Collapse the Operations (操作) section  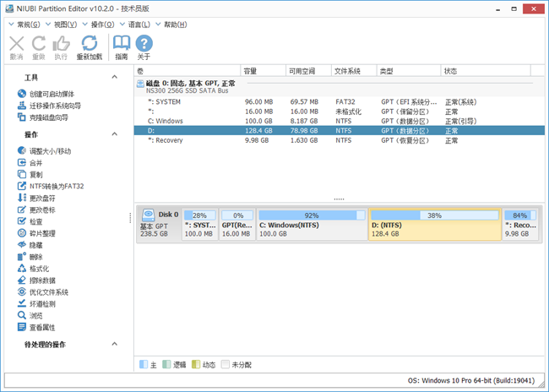pos(115,133)
